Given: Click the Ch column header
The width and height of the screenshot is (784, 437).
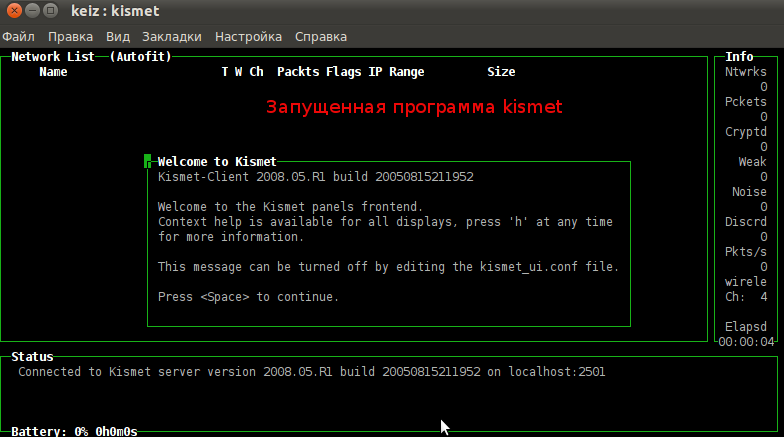Looking at the screenshot, I should click(256, 72).
